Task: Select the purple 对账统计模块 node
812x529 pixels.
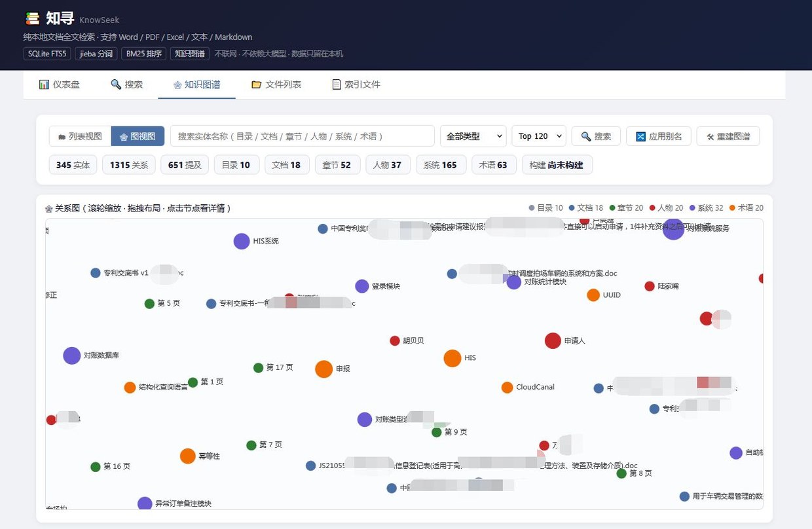Action: (x=514, y=282)
